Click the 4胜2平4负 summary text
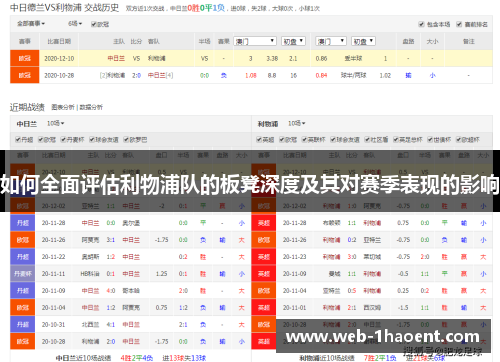 click(x=137, y=358)
